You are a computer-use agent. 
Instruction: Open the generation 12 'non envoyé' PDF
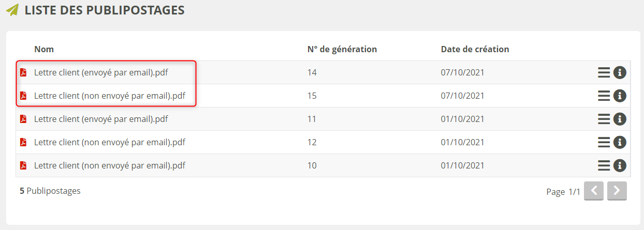pos(110,142)
